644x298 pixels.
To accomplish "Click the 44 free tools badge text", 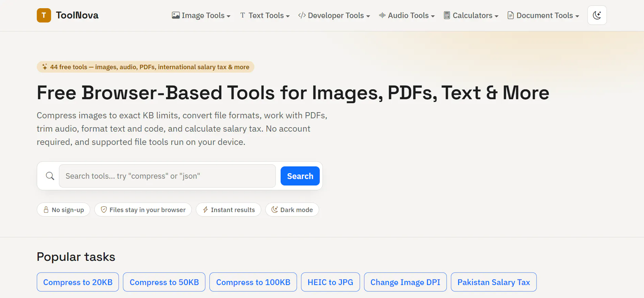I will pos(150,67).
